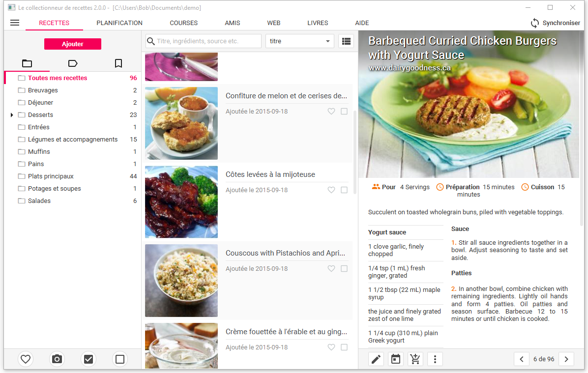The height and width of the screenshot is (373, 588).
Task: Click the Ajouter button
Action: click(73, 44)
